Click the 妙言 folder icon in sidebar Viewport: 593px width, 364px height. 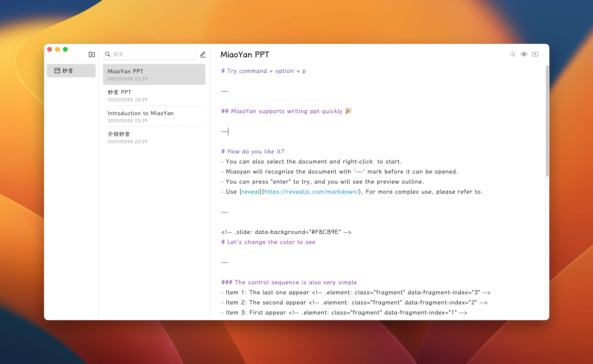point(57,70)
